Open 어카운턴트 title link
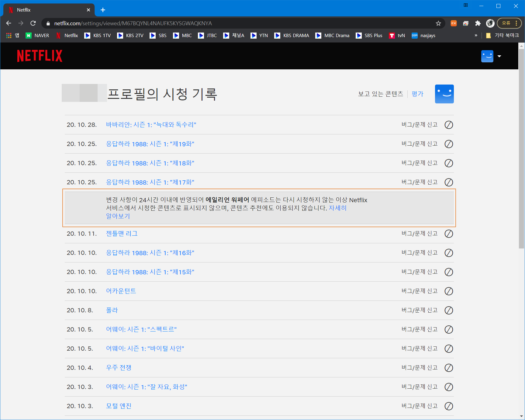Screen dimensions: 525x420 tap(121, 291)
